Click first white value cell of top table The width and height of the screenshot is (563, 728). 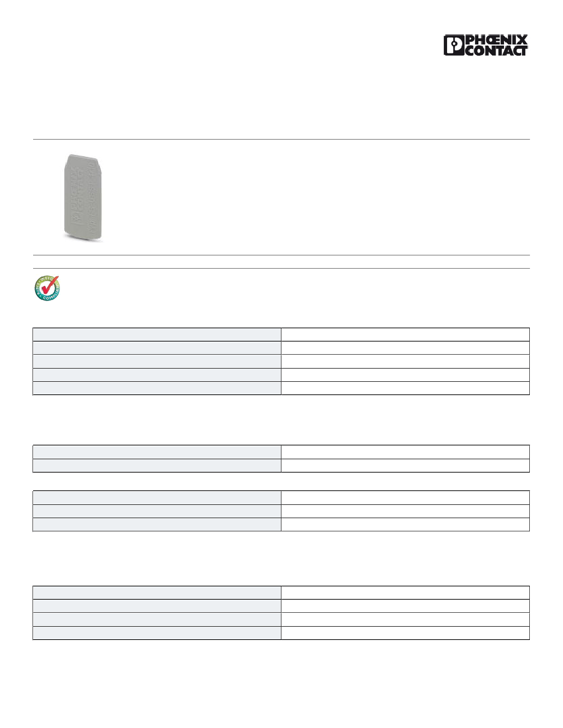pos(405,334)
